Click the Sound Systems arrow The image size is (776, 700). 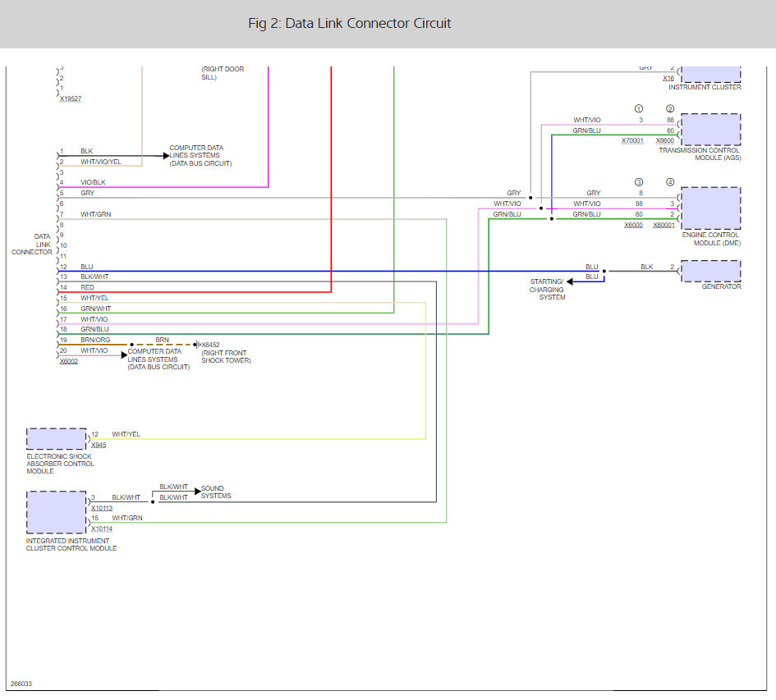[x=196, y=491]
